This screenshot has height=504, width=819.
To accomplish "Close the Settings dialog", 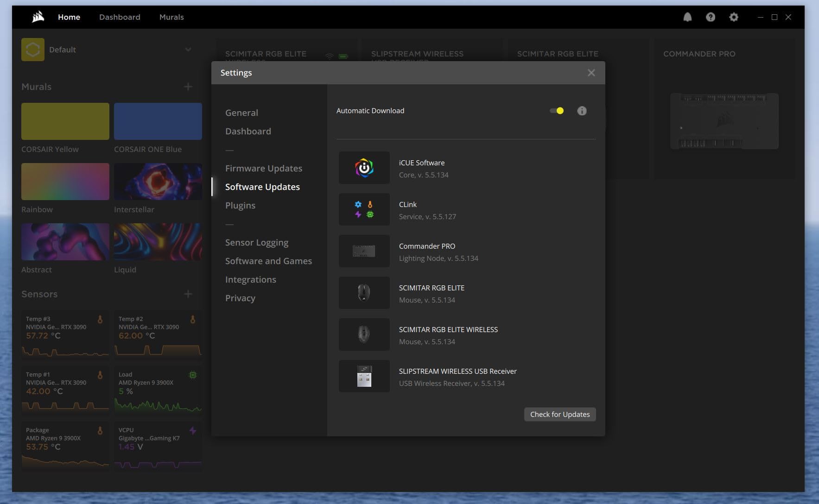I will pos(591,73).
